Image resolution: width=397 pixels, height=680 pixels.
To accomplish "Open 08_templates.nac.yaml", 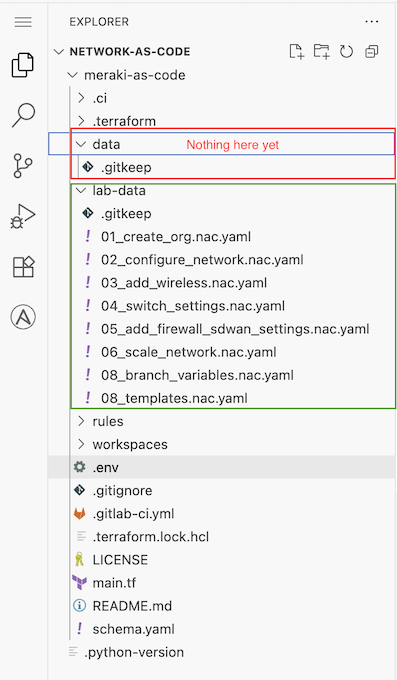I will [x=174, y=398].
